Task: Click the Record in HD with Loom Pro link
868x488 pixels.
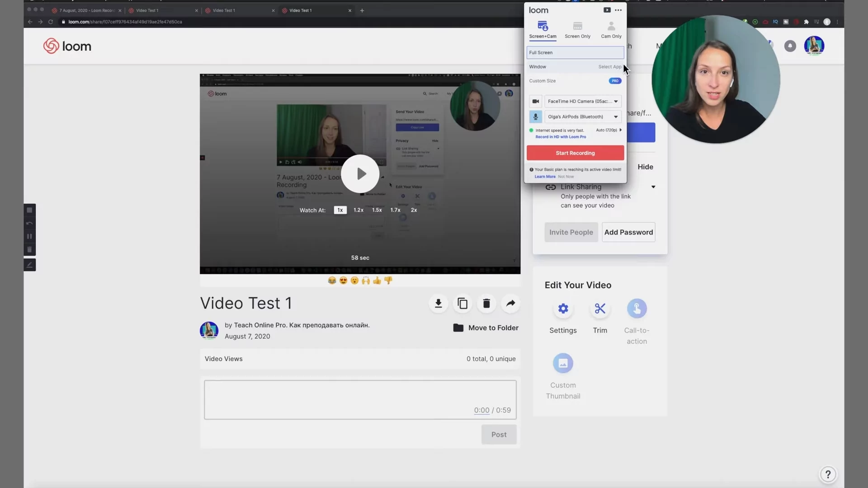Action: click(561, 137)
